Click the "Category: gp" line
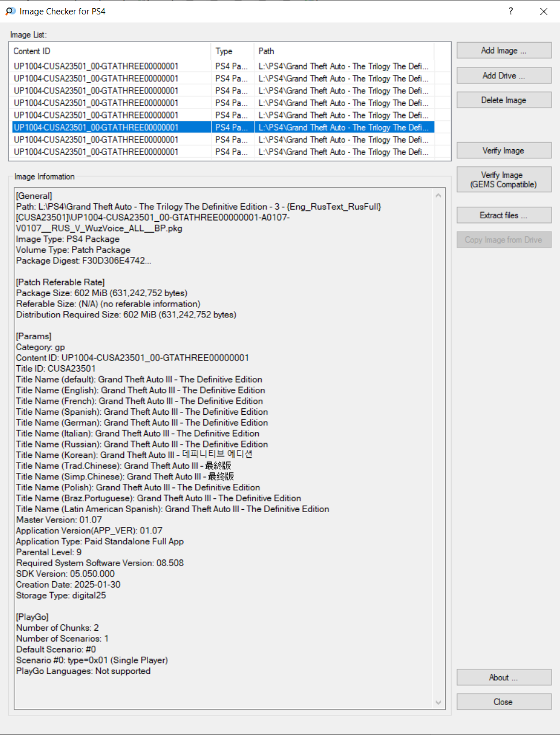560x735 pixels. [40, 347]
